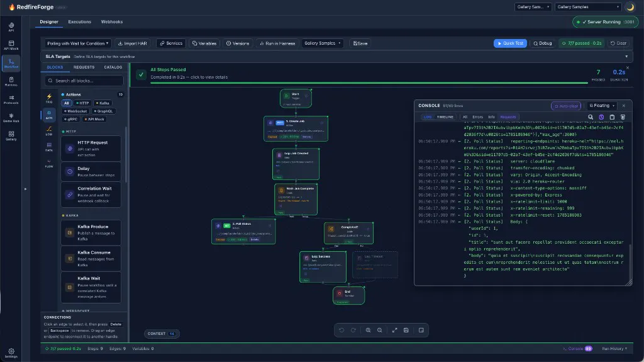Screen dimensions: 644x362
Task: Toggle the gRPC filter chip
Action: (70, 119)
